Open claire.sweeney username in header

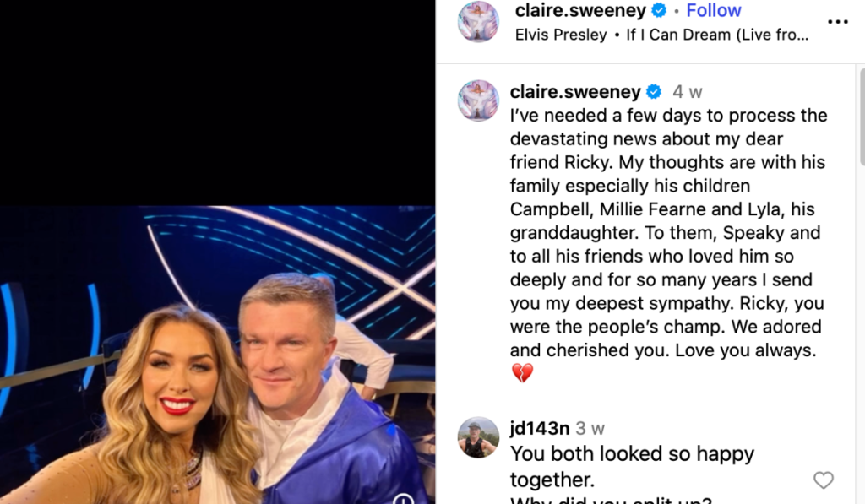click(580, 10)
